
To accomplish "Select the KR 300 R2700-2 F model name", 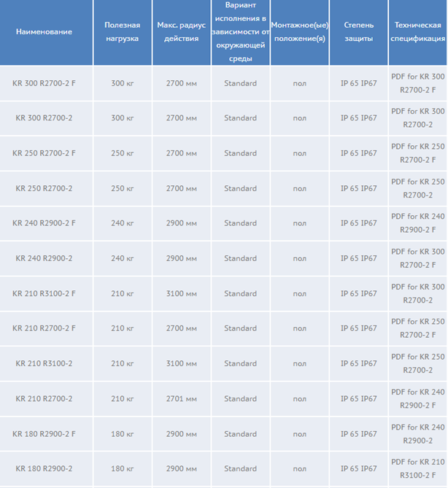I will click(44, 83).
